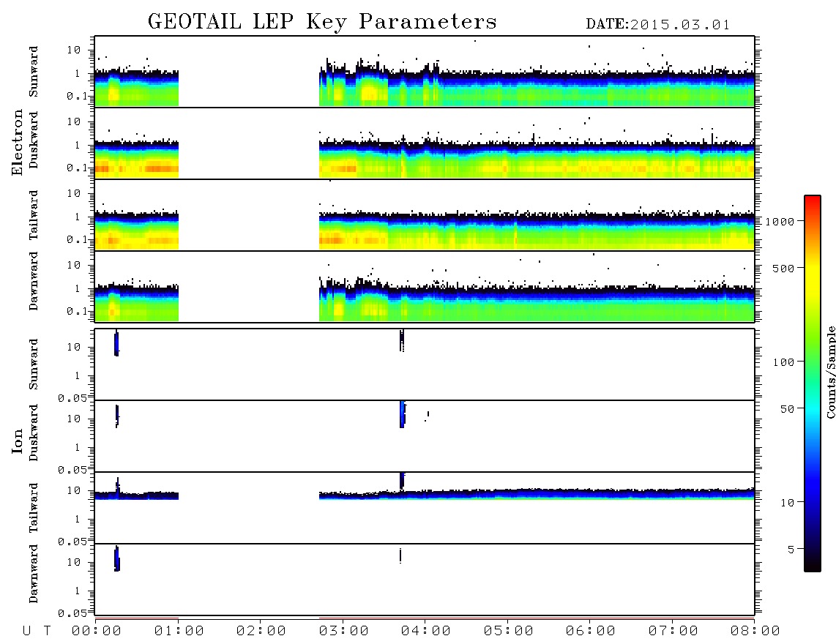Select the Ion "Dawnward" axis label
Viewport: 836px width, 644px height.
[34, 574]
